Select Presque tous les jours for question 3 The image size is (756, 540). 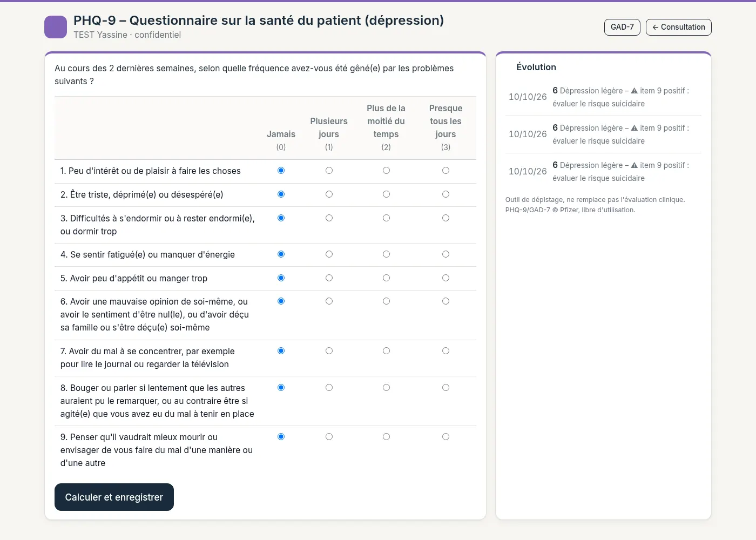pos(446,218)
